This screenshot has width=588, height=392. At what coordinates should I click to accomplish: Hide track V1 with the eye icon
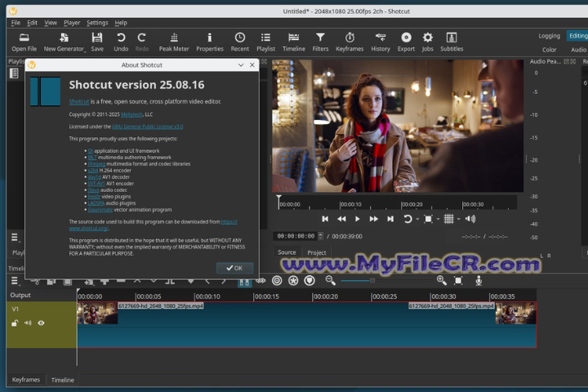pyautogui.click(x=41, y=323)
